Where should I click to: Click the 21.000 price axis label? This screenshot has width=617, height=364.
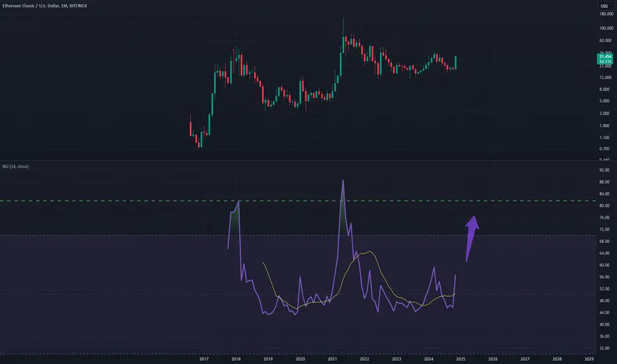click(605, 66)
